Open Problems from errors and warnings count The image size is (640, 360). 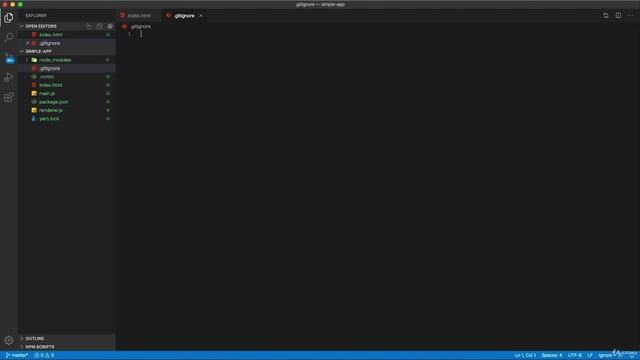(x=44, y=356)
